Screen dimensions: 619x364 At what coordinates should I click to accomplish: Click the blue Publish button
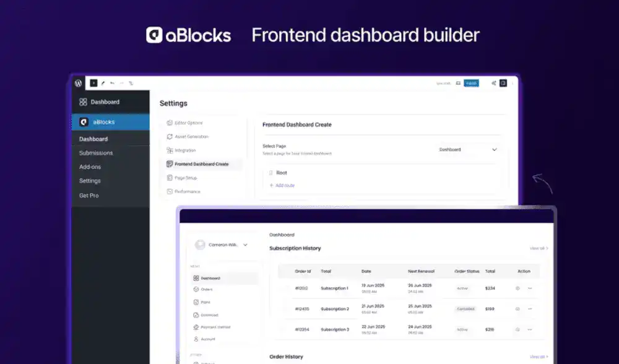click(x=471, y=83)
